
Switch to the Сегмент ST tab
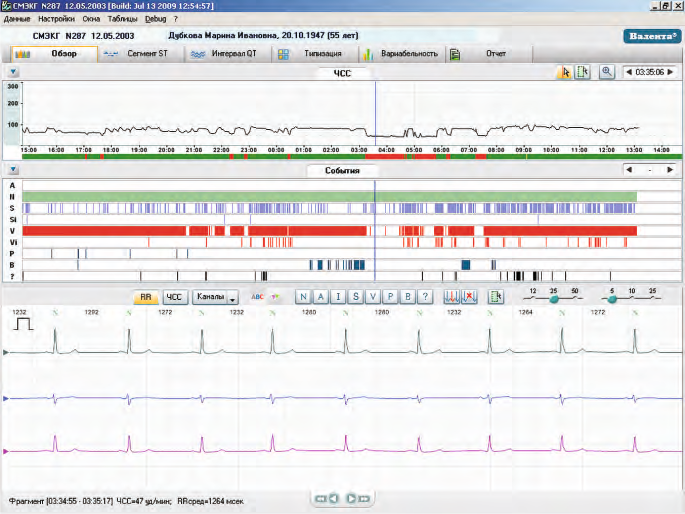[x=139, y=54]
